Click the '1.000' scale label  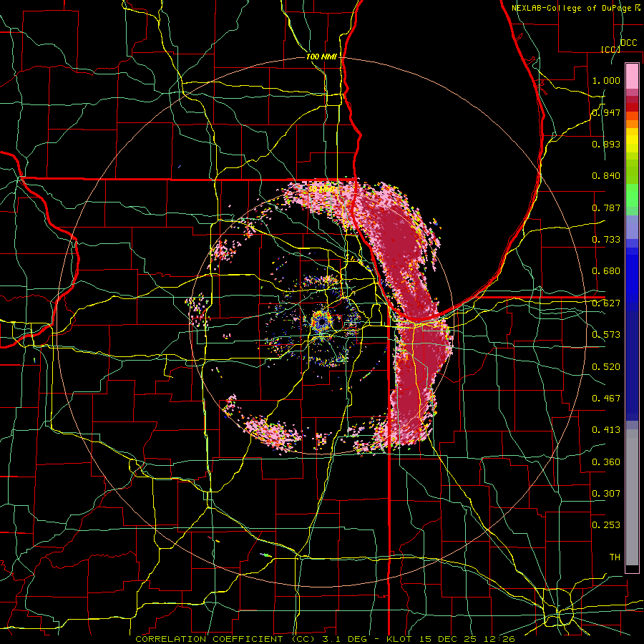tap(606, 80)
